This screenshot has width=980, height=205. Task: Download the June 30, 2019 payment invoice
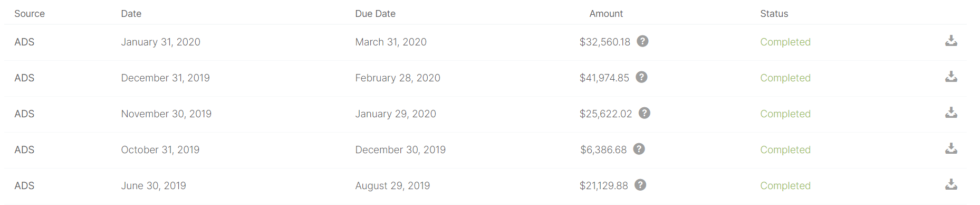951,184
